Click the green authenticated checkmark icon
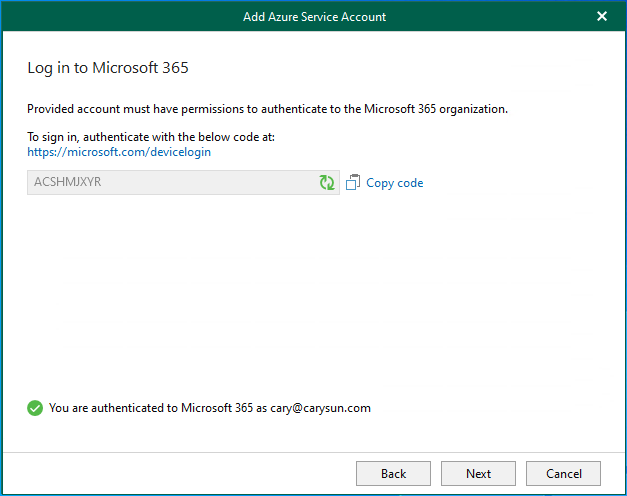Viewport: 627px width, 496px height. 35,408
